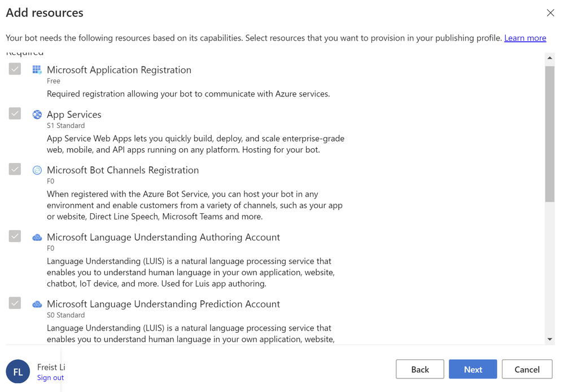564x392 pixels.
Task: Click the FL user avatar
Action: [x=18, y=372]
